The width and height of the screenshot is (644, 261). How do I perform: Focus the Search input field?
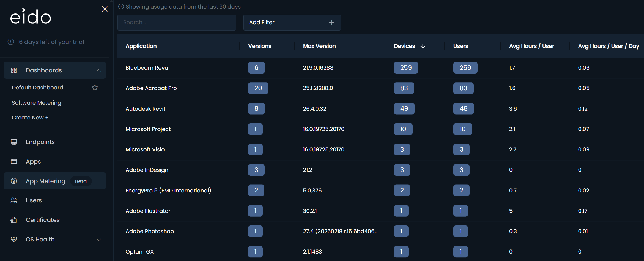(177, 23)
